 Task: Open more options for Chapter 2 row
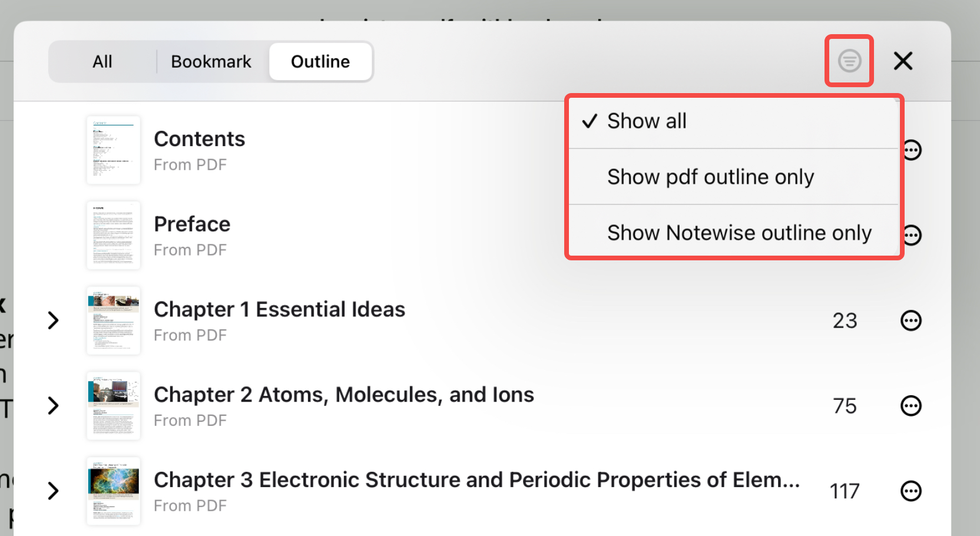pyautogui.click(x=911, y=406)
